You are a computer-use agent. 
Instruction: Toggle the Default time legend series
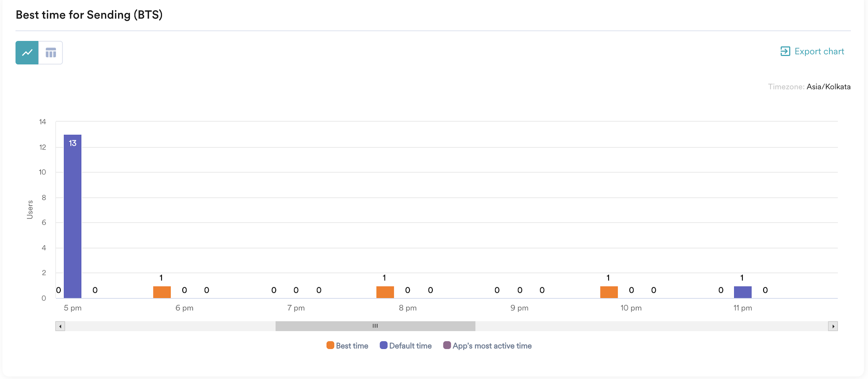pyautogui.click(x=410, y=346)
